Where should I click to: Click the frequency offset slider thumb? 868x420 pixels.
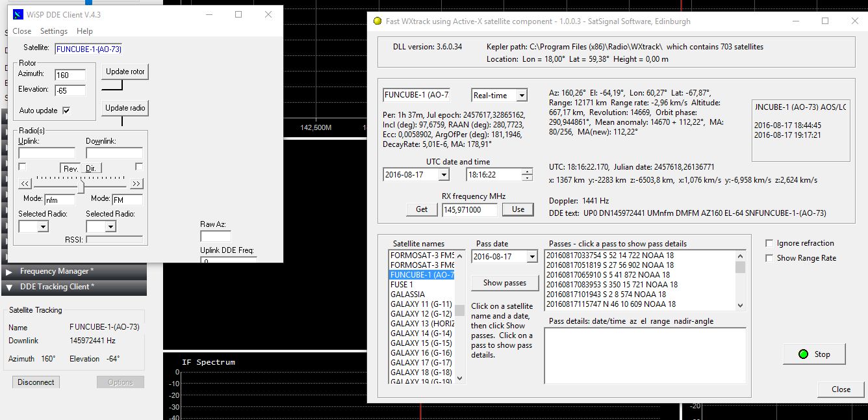point(81,187)
